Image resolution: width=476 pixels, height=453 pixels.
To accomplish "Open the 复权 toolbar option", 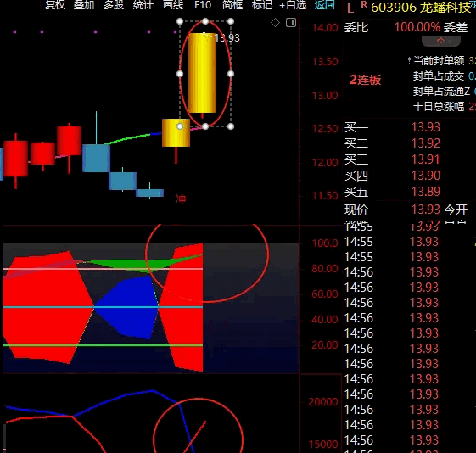I will coord(55,5).
